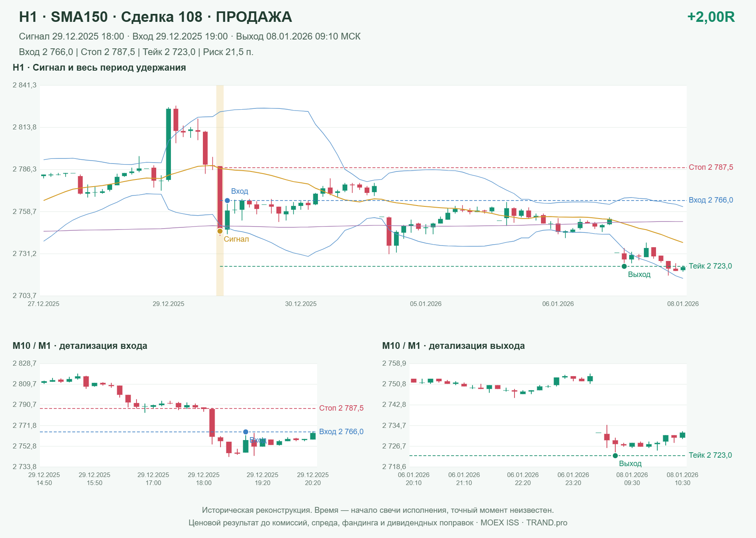Screen dimensions: 756x538
Task: Click the 'Сигнал' label on H1 chart
Action: pyautogui.click(x=236, y=239)
